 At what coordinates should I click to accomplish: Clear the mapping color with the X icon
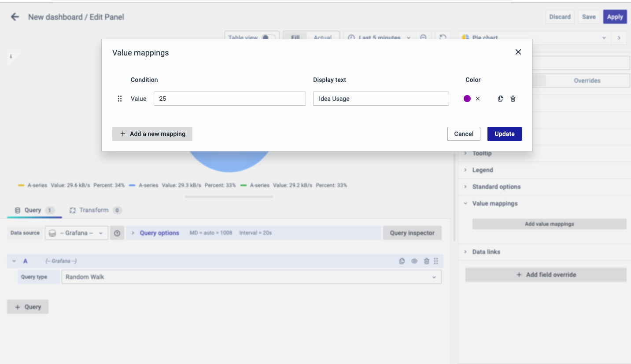478,99
